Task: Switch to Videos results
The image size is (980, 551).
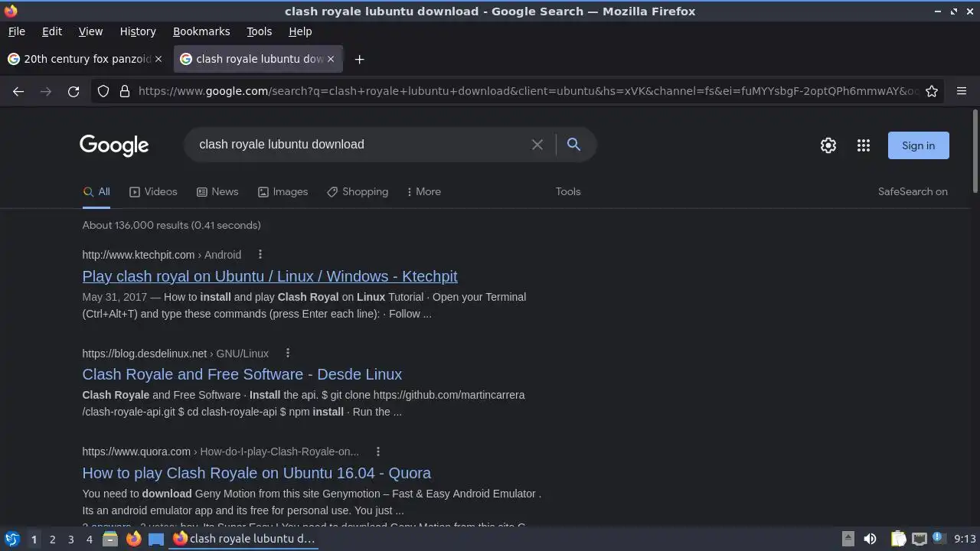Action: tap(153, 192)
